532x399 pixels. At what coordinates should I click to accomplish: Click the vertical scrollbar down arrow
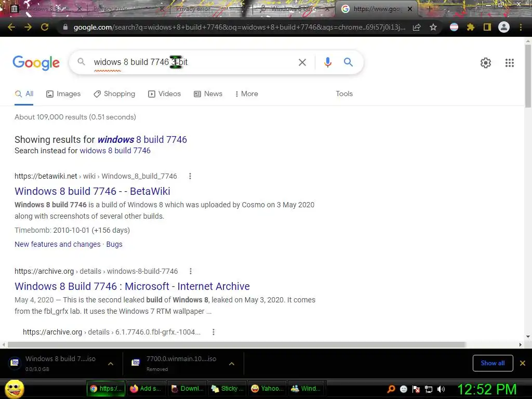528,337
